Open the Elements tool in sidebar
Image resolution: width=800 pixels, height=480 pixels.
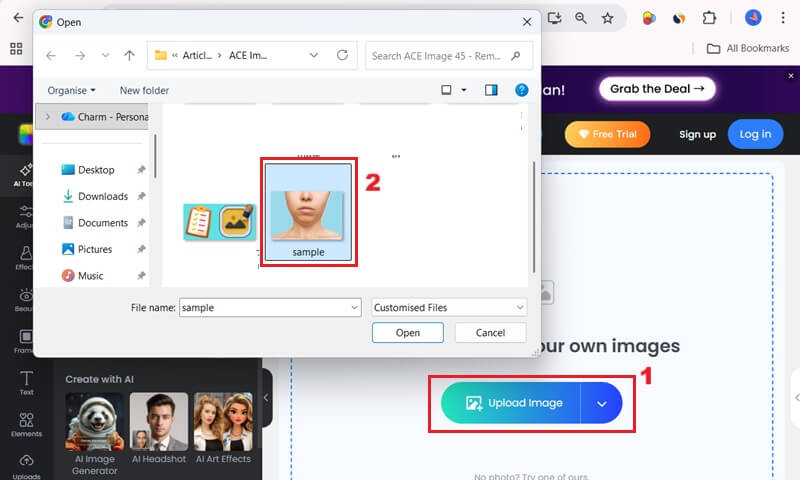click(x=27, y=425)
